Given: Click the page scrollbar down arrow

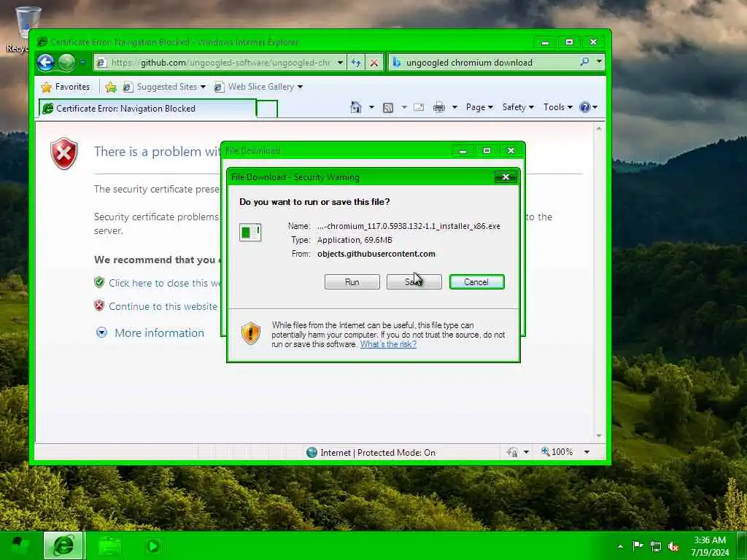Looking at the screenshot, I should click(599, 436).
